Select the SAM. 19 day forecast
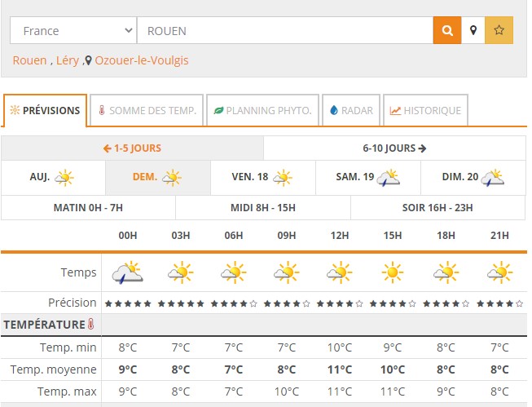Image resolution: width=532 pixels, height=407 pixels. [367, 177]
